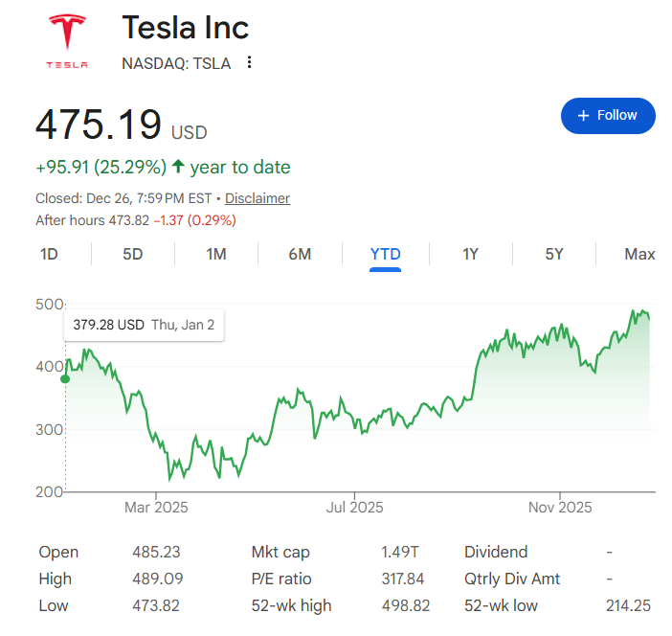Click the chart's 379.28 USD tooltip
This screenshot has width=672, height=636.
pyautogui.click(x=144, y=325)
